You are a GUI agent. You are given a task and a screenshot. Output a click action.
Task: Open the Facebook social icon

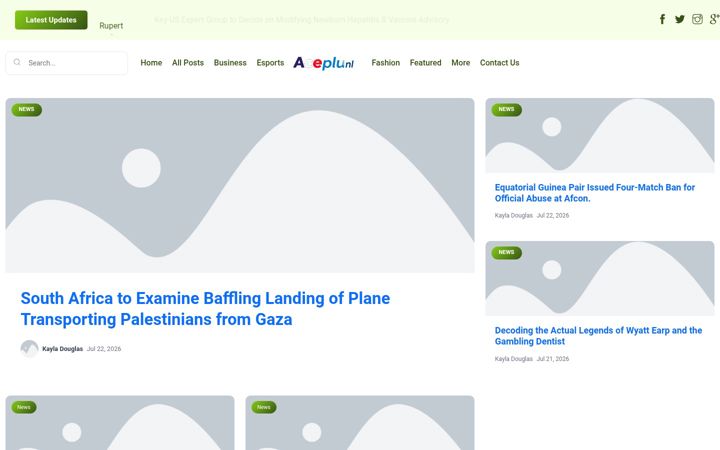pos(662,19)
